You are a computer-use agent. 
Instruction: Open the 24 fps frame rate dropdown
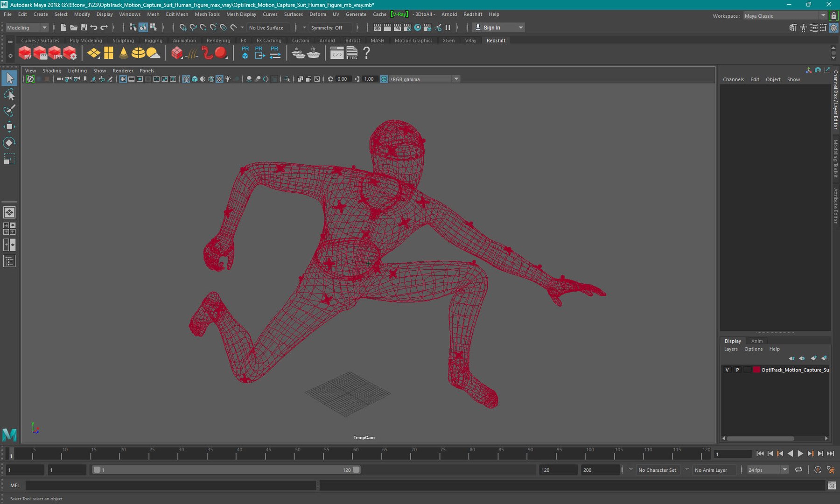pyautogui.click(x=768, y=470)
